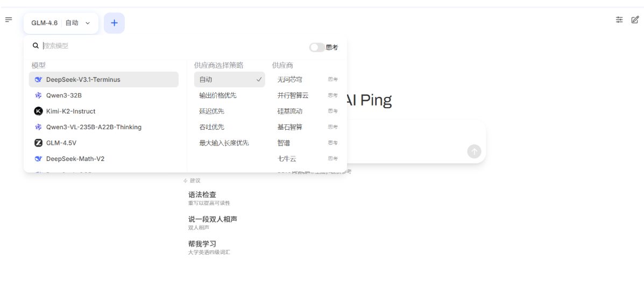The image size is (644, 308).
Task: Click the 模型 column heading
Action: (x=39, y=65)
